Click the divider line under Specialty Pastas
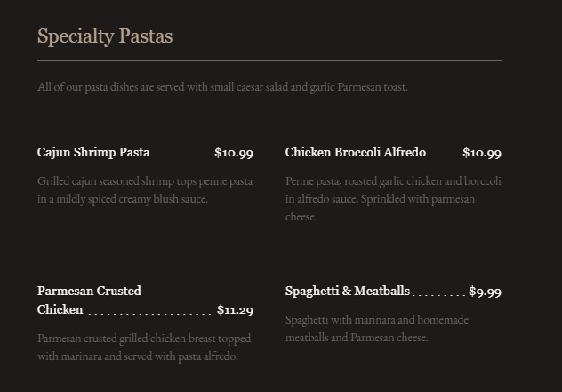 click(x=269, y=60)
